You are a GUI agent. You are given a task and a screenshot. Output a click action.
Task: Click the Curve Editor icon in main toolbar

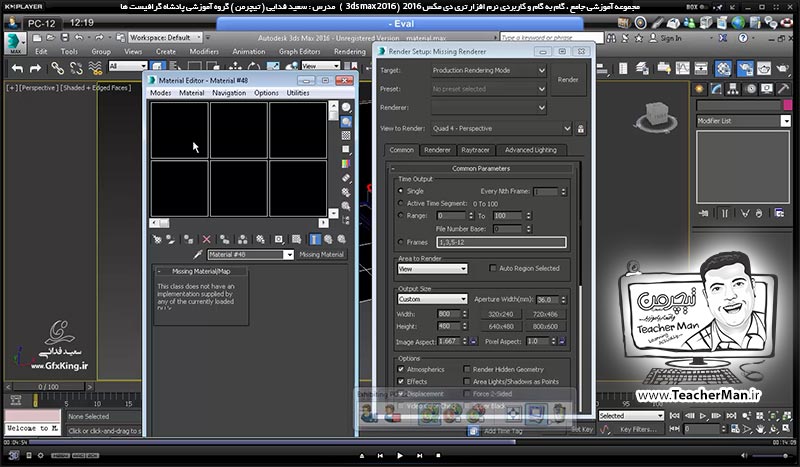(682, 68)
